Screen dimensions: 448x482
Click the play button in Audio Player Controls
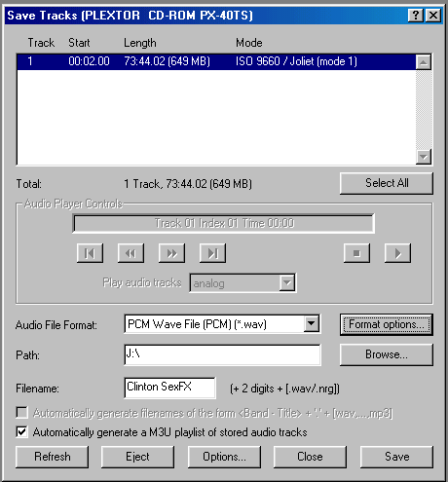pos(397,253)
